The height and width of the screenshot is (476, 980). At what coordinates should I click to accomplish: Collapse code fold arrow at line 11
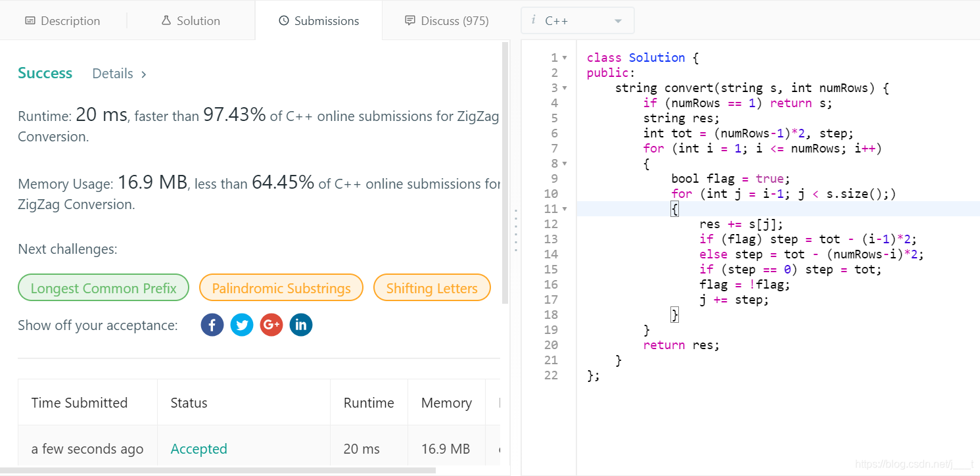[565, 209]
